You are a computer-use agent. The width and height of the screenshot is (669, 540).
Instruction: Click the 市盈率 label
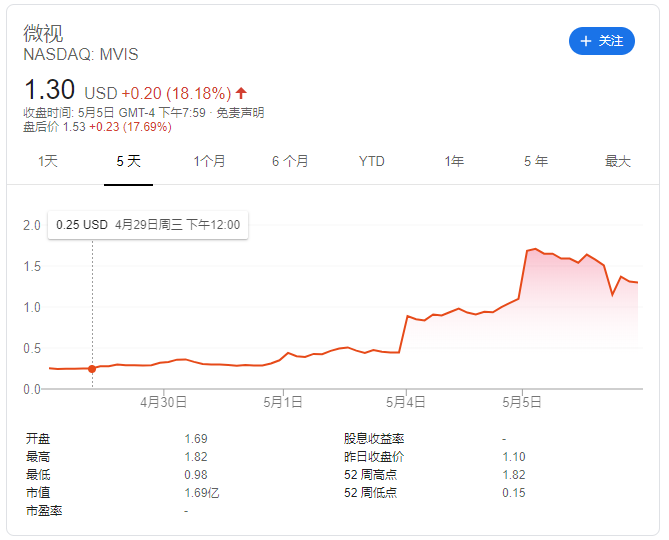pyautogui.click(x=44, y=511)
